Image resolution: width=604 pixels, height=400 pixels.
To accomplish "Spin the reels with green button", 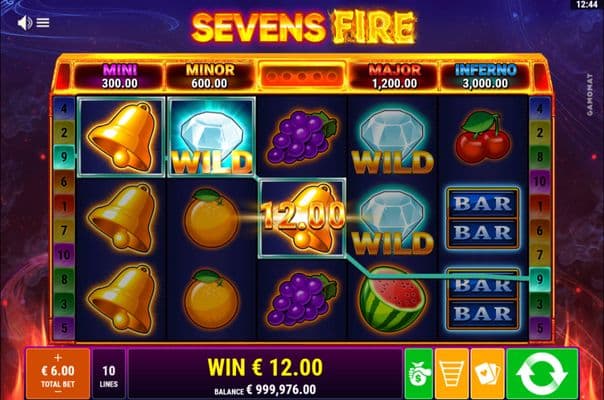I will coord(542,373).
